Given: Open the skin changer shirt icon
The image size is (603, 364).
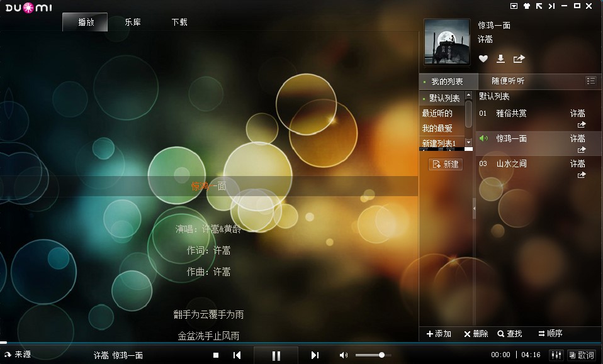Looking at the screenshot, I should point(526,6).
